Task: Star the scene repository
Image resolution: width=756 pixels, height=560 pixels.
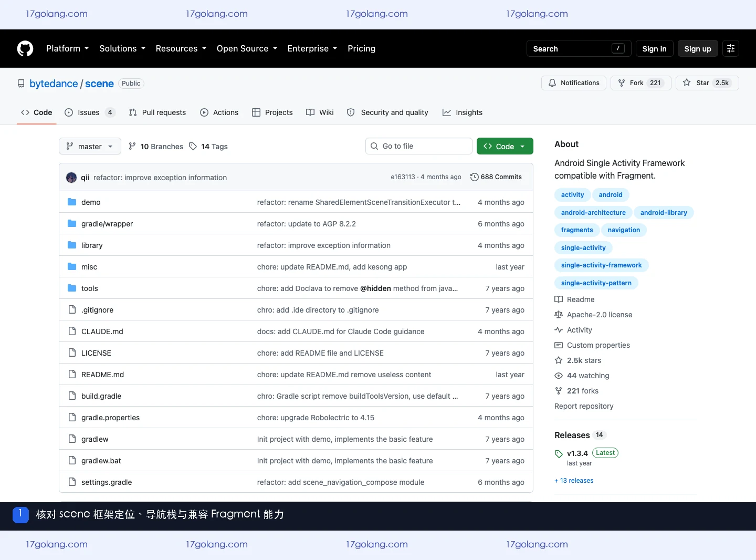Action: pyautogui.click(x=707, y=83)
